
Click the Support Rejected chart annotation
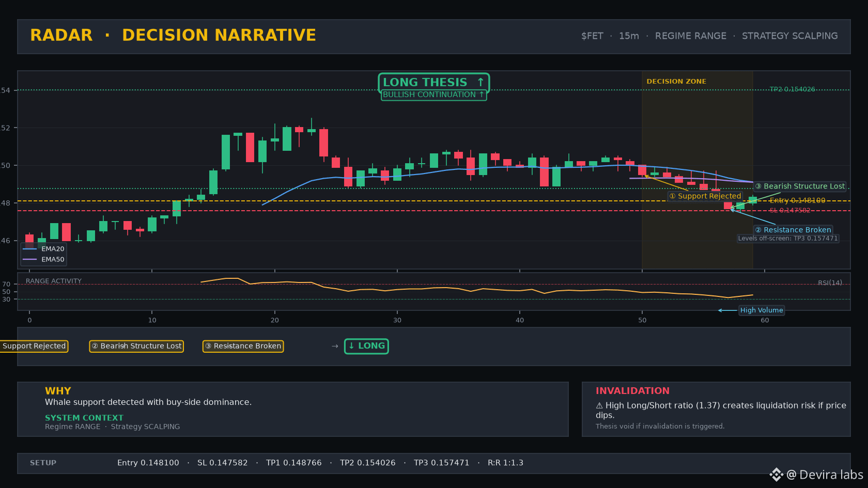click(705, 196)
